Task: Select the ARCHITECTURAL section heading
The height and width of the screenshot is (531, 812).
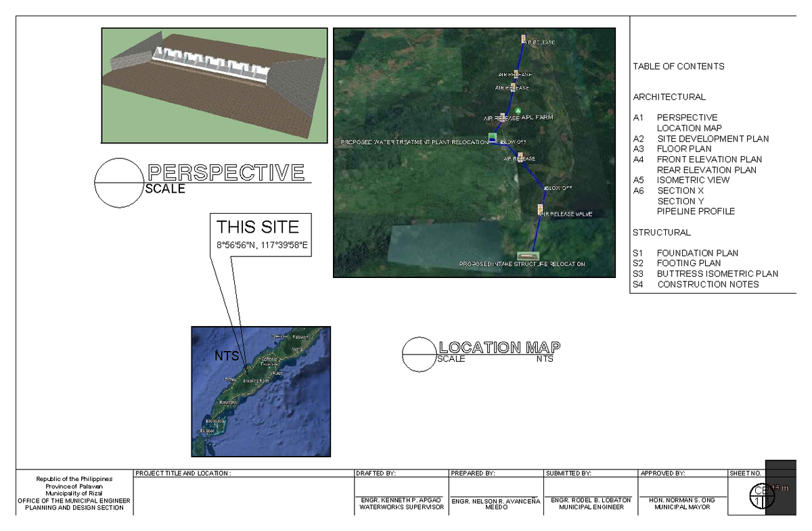Action: [669, 97]
